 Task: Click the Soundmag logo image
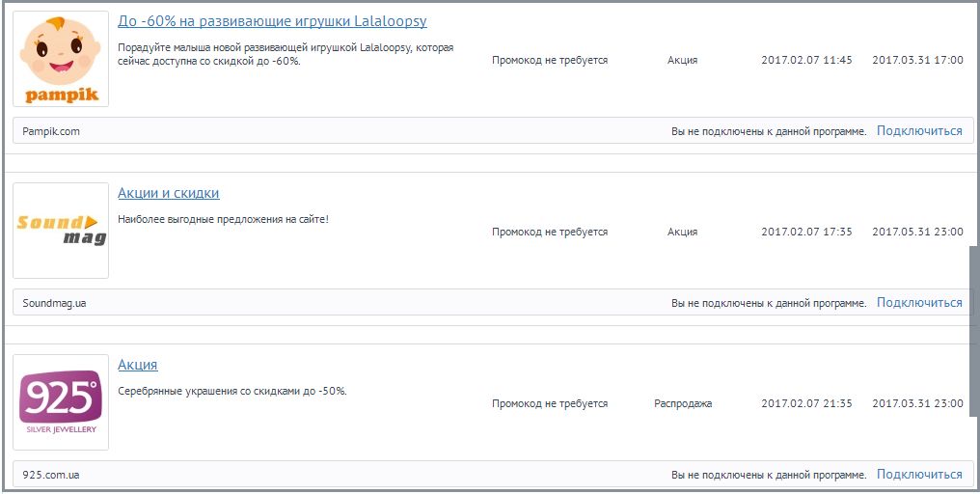pyautogui.click(x=61, y=231)
